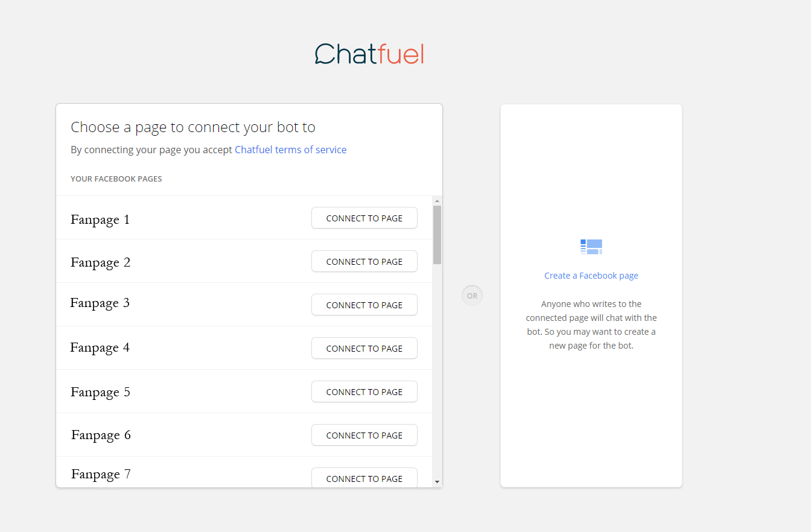Connect bot to Fanpage 1
This screenshot has height=532, width=811.
364,218
